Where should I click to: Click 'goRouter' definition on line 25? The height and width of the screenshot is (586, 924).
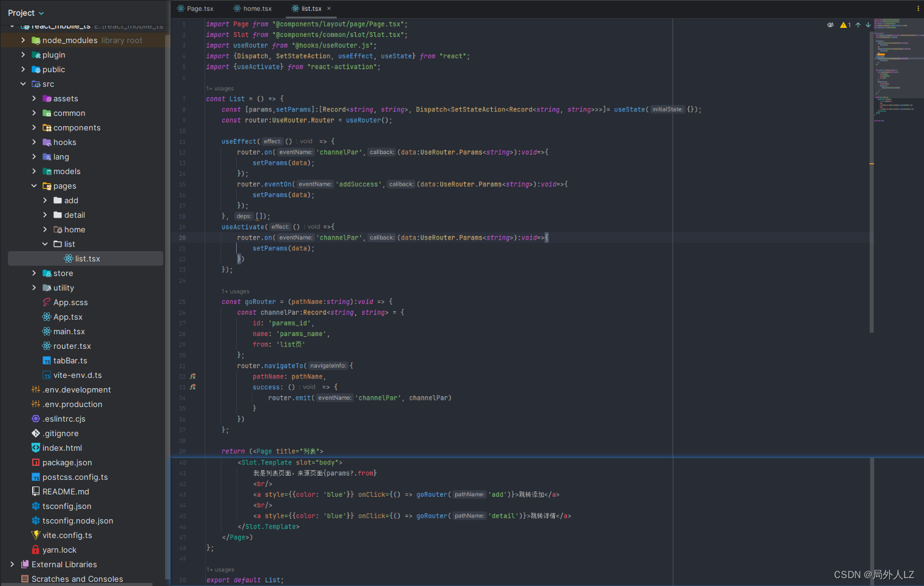point(260,301)
